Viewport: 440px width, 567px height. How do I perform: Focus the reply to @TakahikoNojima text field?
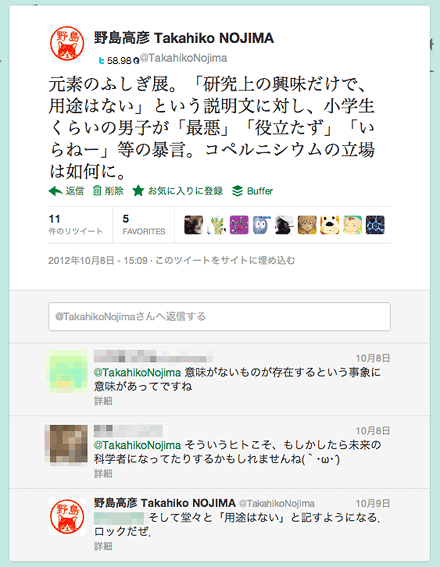(219, 317)
